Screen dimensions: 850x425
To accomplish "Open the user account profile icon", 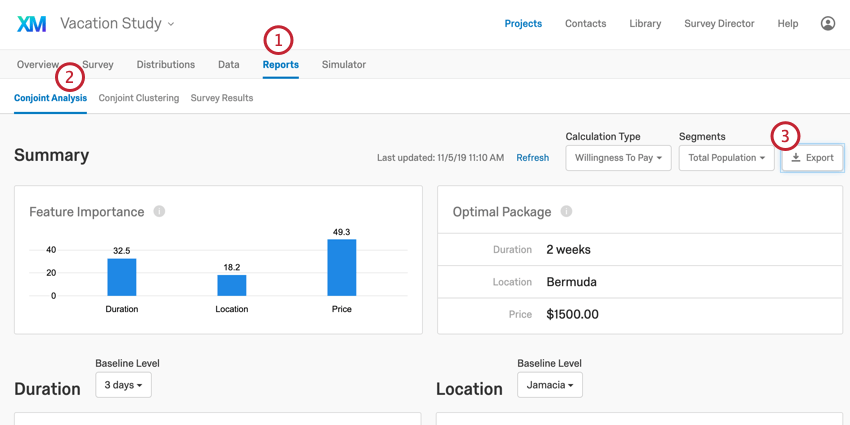I will [828, 23].
